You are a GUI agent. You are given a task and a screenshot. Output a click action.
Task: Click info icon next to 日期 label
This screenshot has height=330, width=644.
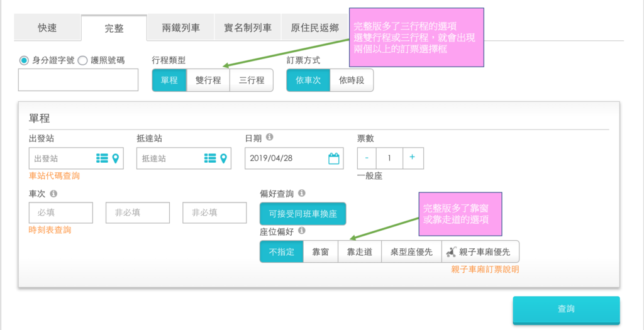pos(269,137)
